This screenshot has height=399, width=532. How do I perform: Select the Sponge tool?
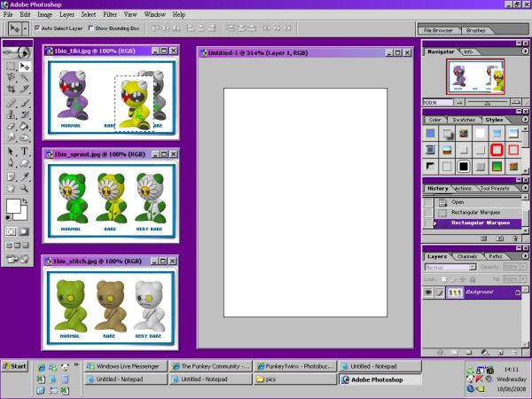24,137
